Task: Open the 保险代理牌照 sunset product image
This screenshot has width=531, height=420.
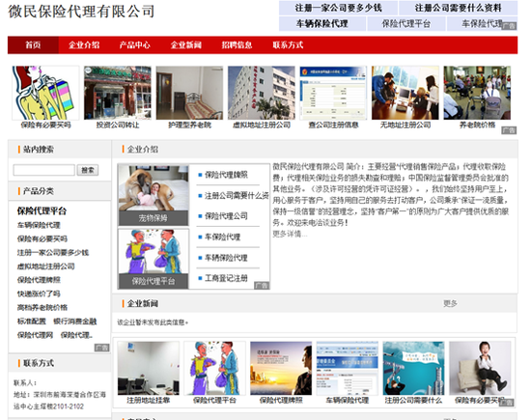Action: 281,368
